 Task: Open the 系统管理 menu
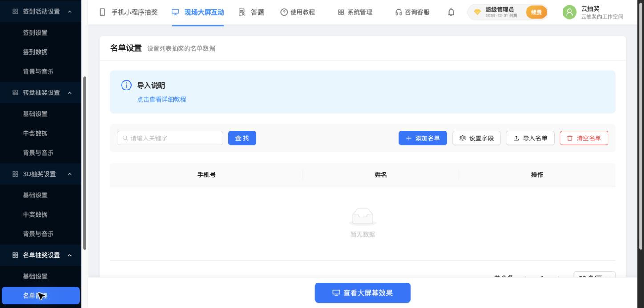(x=355, y=12)
